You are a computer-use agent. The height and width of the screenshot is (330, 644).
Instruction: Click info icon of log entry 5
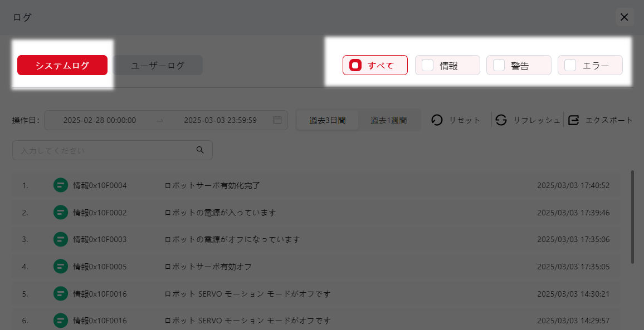[x=61, y=293]
